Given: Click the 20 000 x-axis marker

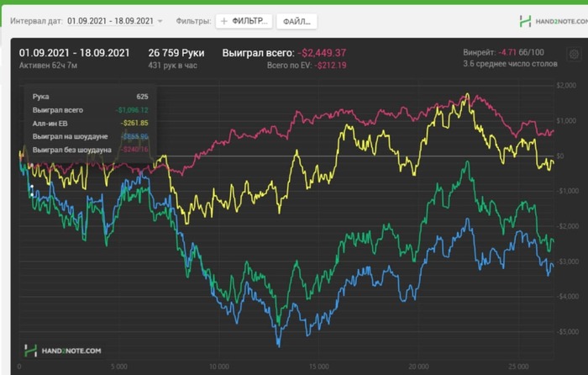Looking at the screenshot, I should click(x=418, y=367).
